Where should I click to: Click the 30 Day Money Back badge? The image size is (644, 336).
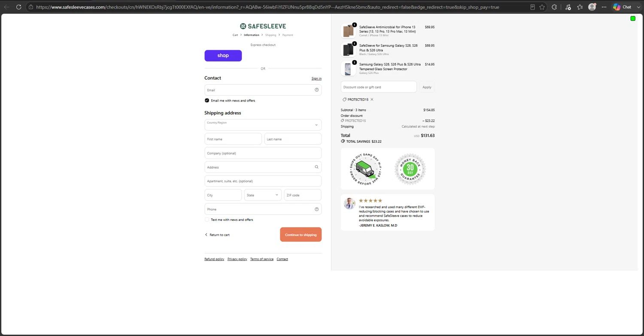pyautogui.click(x=410, y=169)
